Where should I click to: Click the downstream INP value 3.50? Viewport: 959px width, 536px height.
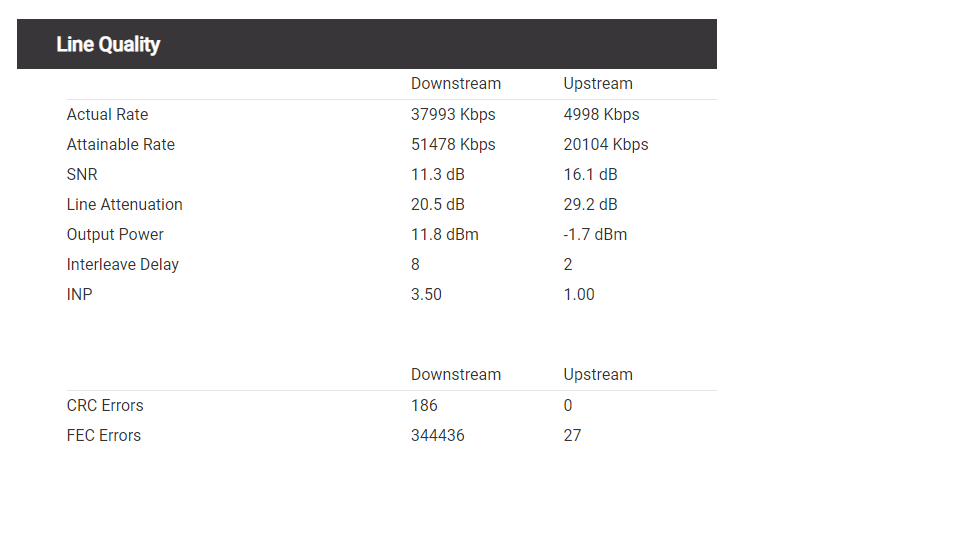coord(426,294)
